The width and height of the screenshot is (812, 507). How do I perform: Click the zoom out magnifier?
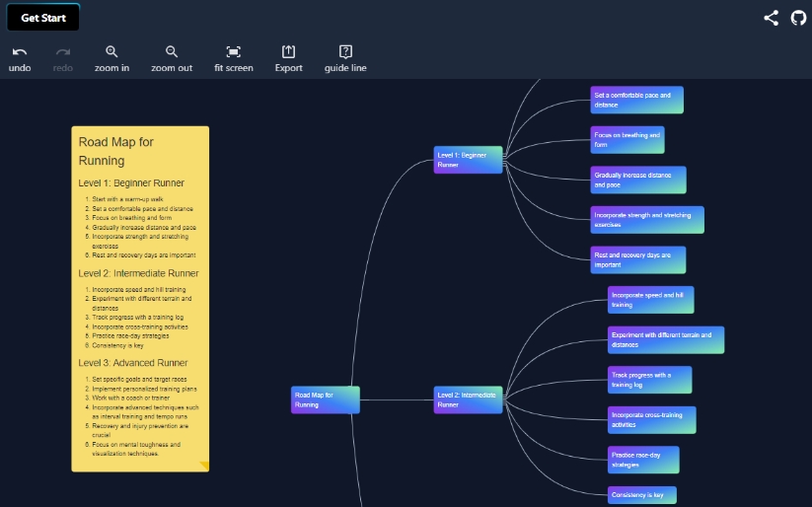[172, 52]
